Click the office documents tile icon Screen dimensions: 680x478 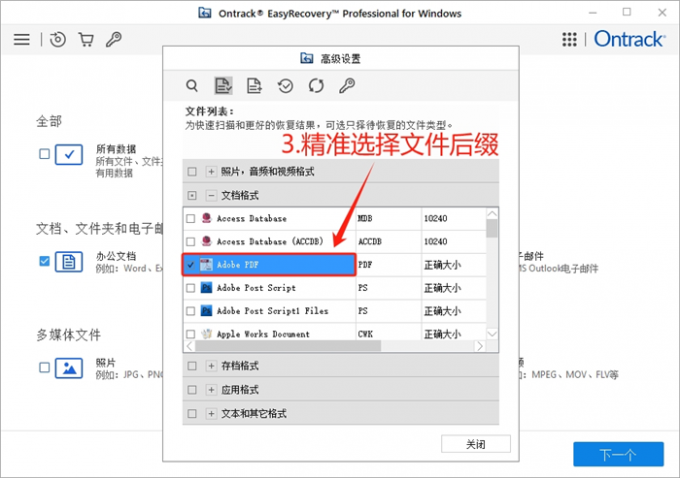pyautogui.click(x=69, y=262)
